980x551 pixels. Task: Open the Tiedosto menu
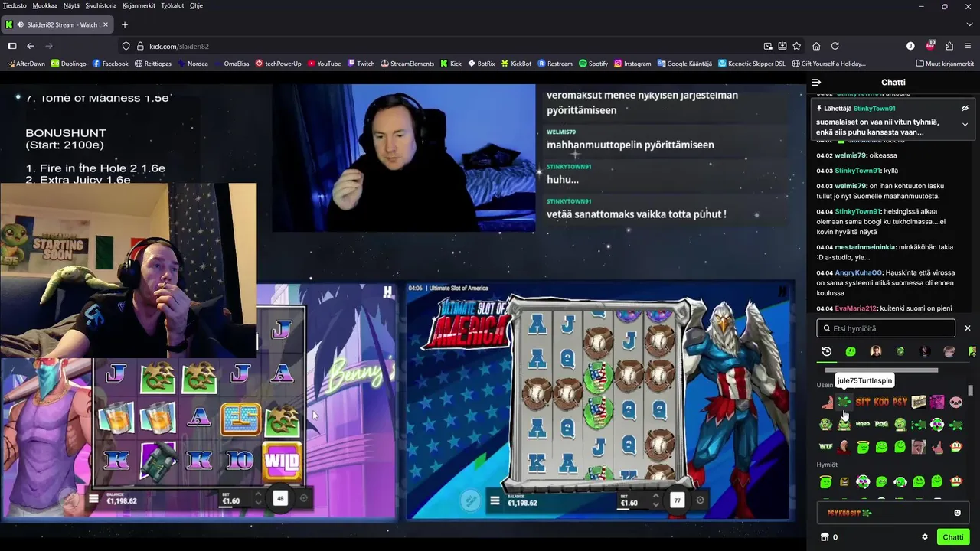click(x=15, y=5)
